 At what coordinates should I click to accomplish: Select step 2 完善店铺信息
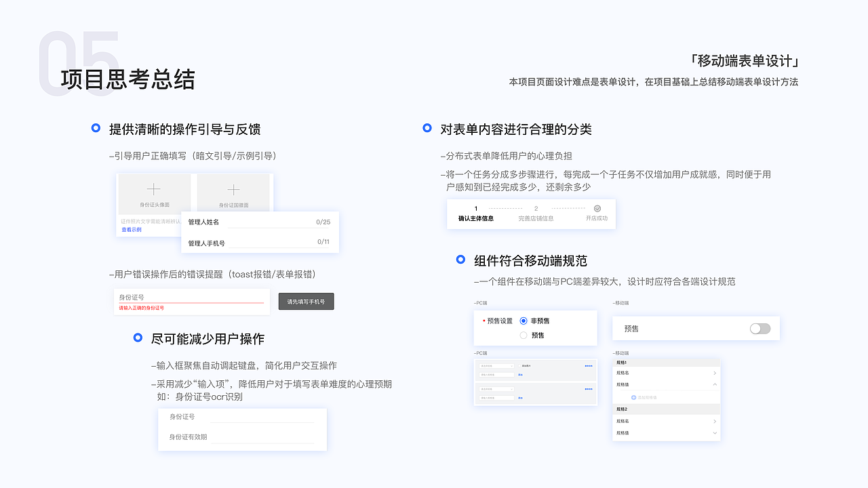pos(536,213)
